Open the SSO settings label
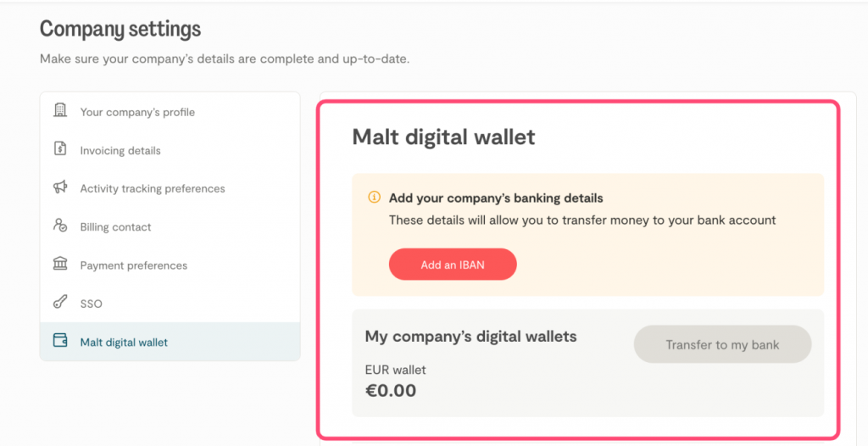Viewport: 868px width, 446px height. coord(92,304)
